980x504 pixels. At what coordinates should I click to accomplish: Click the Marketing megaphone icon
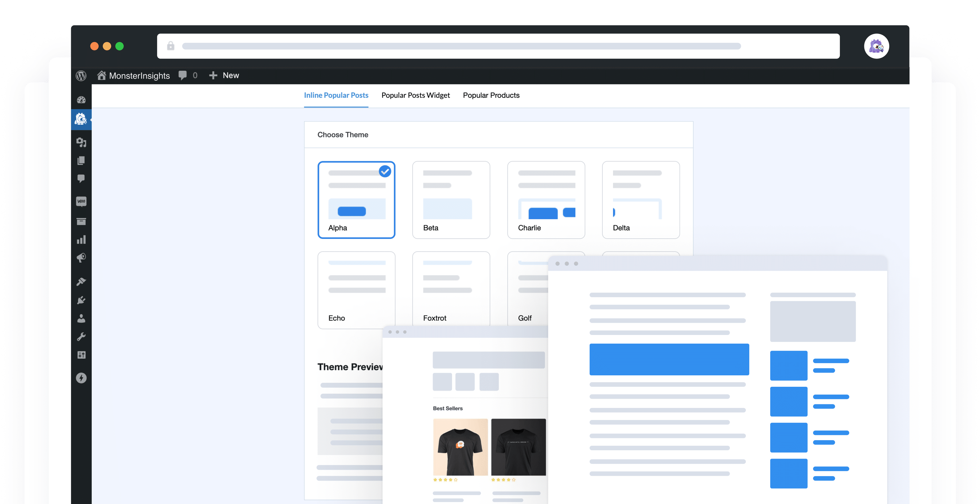point(81,258)
